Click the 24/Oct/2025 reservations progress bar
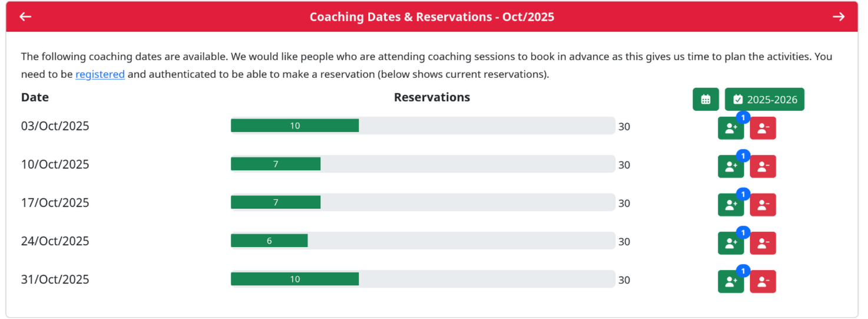 point(423,241)
